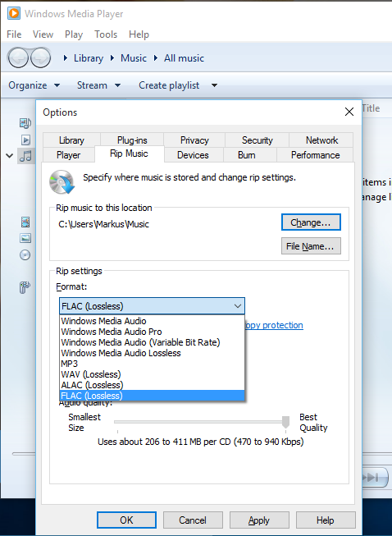392x536 pixels.
Task: Switch to the Network tab
Action: 321,140
